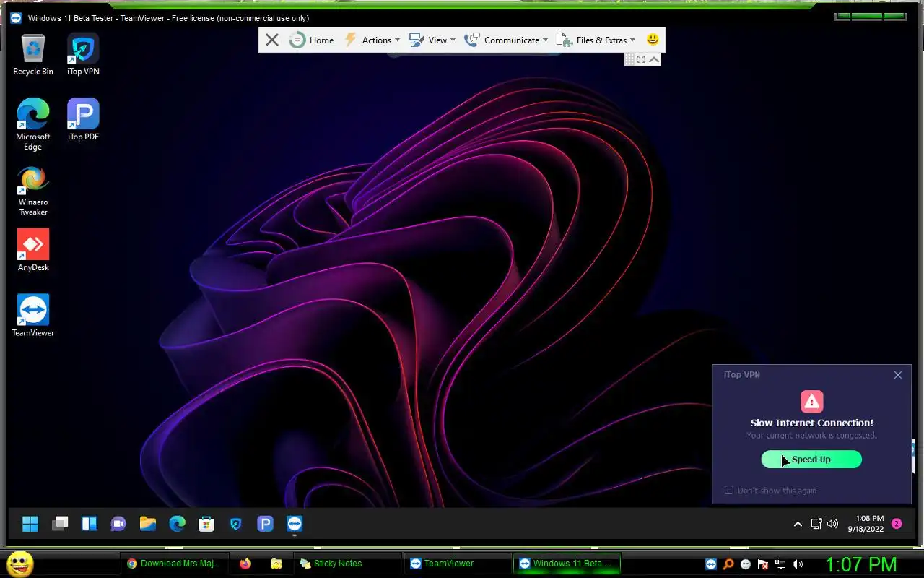
Task: Open the iTop PDF desktop shortcut
Action: tap(83, 120)
